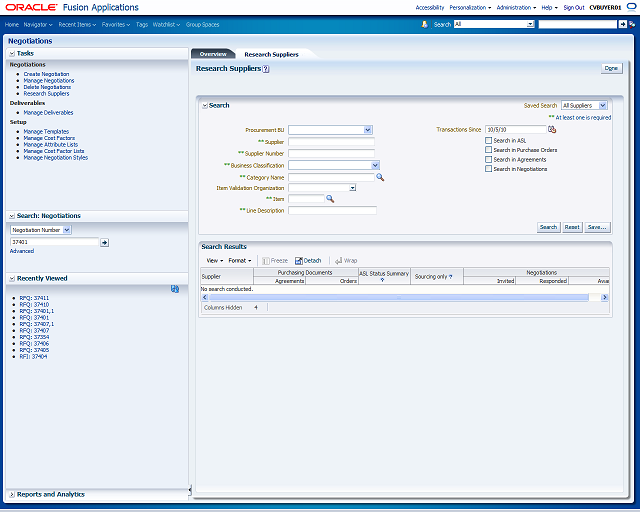Open the Transactions Since calendar picker
The image size is (640, 512).
552,129
